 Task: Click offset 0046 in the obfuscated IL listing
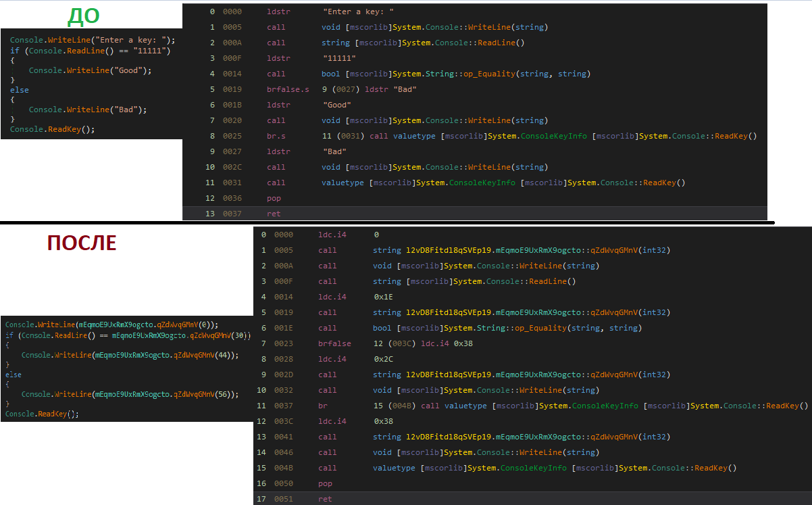click(x=284, y=452)
